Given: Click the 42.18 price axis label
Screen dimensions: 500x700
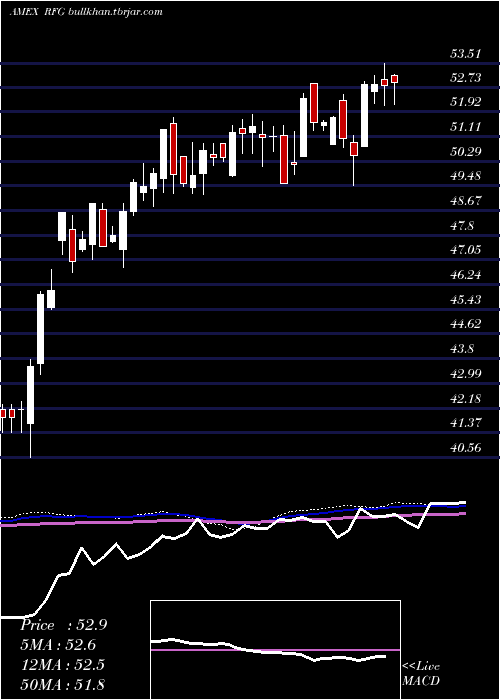Looking at the screenshot, I should pos(466,398).
